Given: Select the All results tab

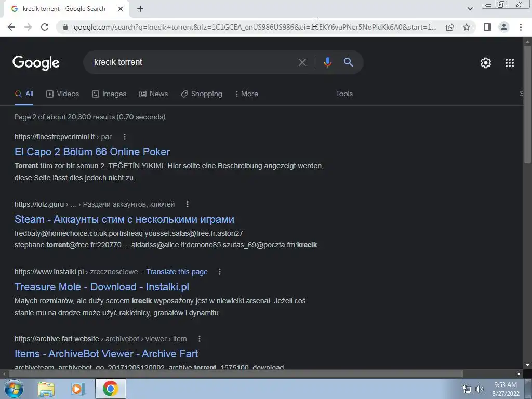Looking at the screenshot, I should (x=24, y=94).
